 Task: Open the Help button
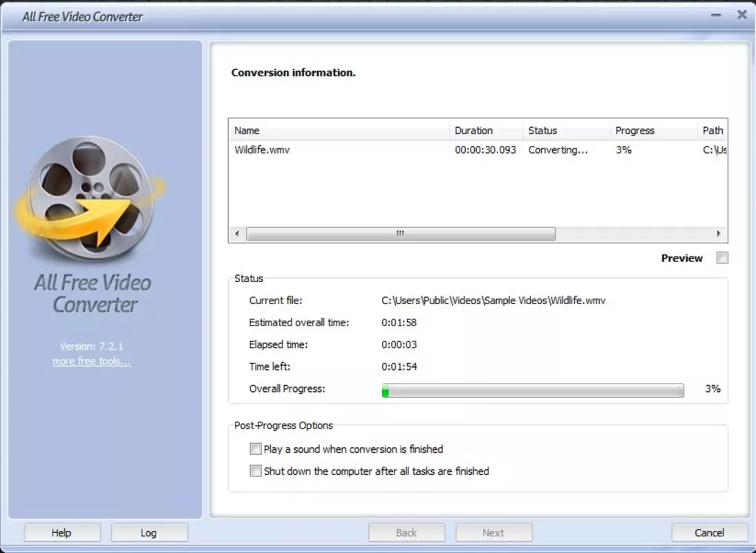click(x=62, y=533)
